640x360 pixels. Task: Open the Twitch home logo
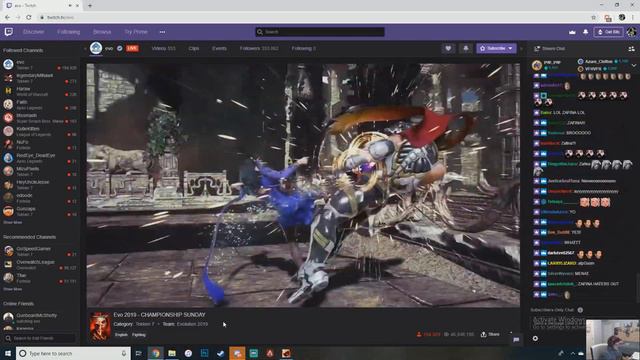(x=9, y=31)
